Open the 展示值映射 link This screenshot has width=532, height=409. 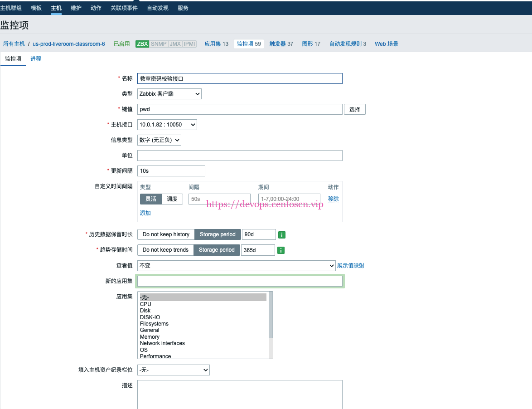click(350, 265)
